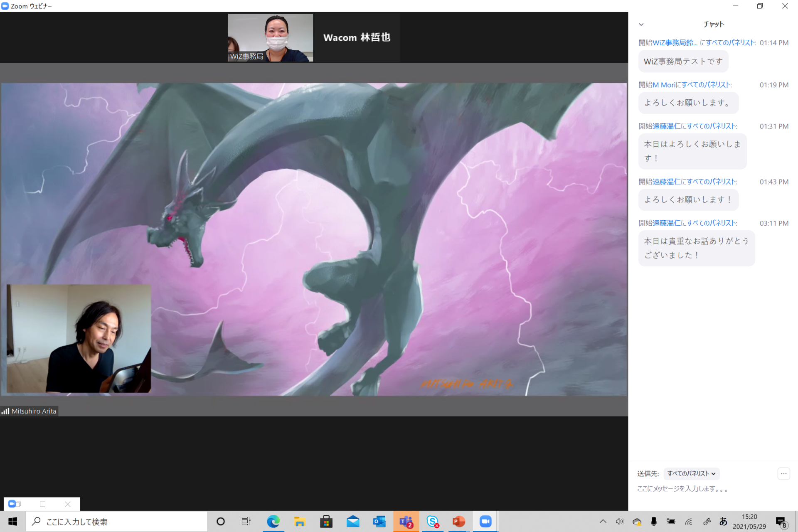Open the speaker volume control

pos(620,521)
